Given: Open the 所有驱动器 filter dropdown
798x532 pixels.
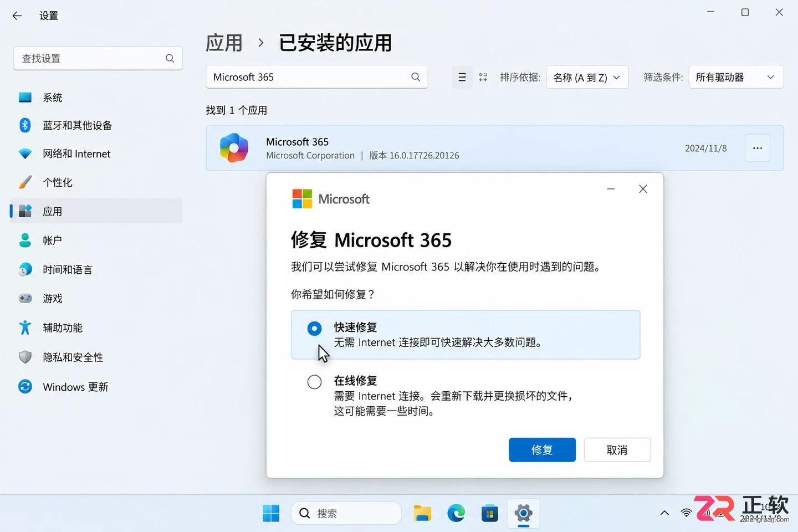Looking at the screenshot, I should [736, 77].
